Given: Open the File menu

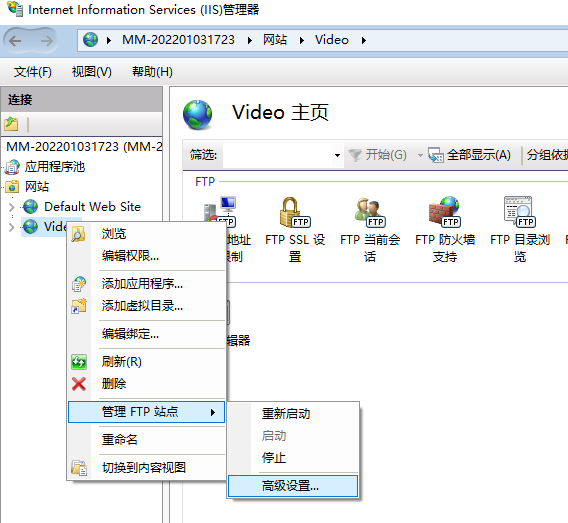Looking at the screenshot, I should tap(33, 72).
